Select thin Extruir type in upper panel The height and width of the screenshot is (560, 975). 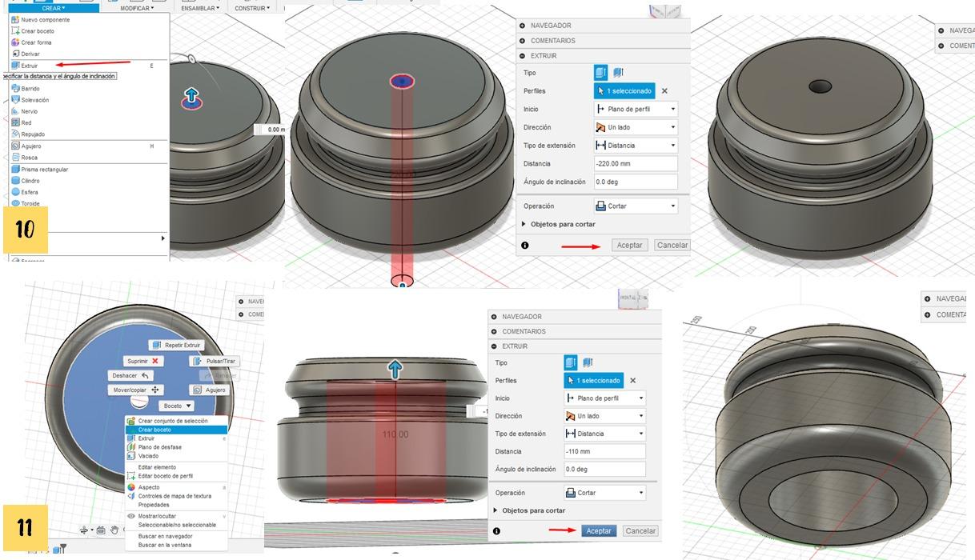click(x=618, y=73)
